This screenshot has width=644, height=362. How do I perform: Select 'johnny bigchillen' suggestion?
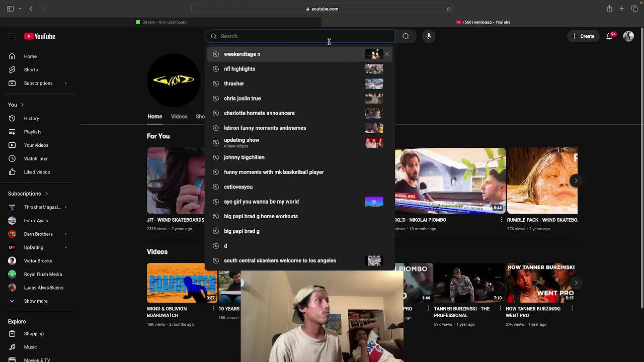pos(300,157)
